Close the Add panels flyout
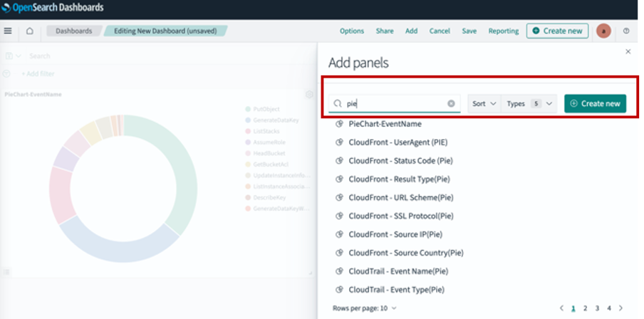 (628, 52)
